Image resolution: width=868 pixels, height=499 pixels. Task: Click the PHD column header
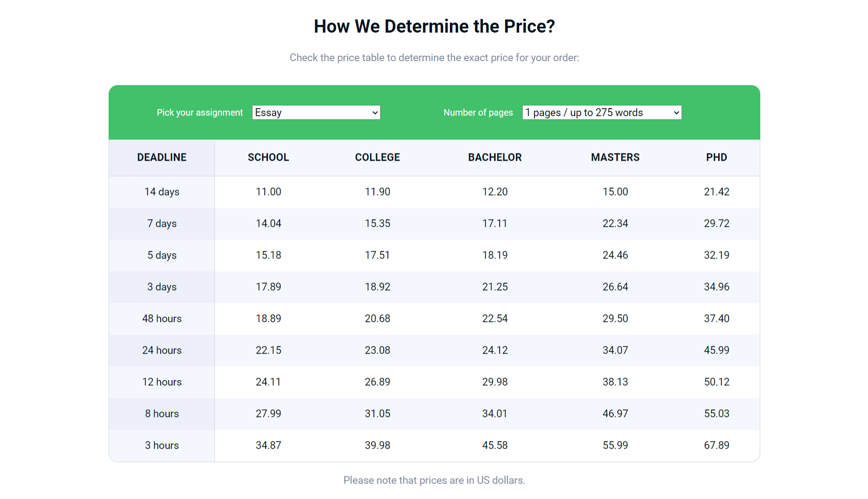pos(716,157)
